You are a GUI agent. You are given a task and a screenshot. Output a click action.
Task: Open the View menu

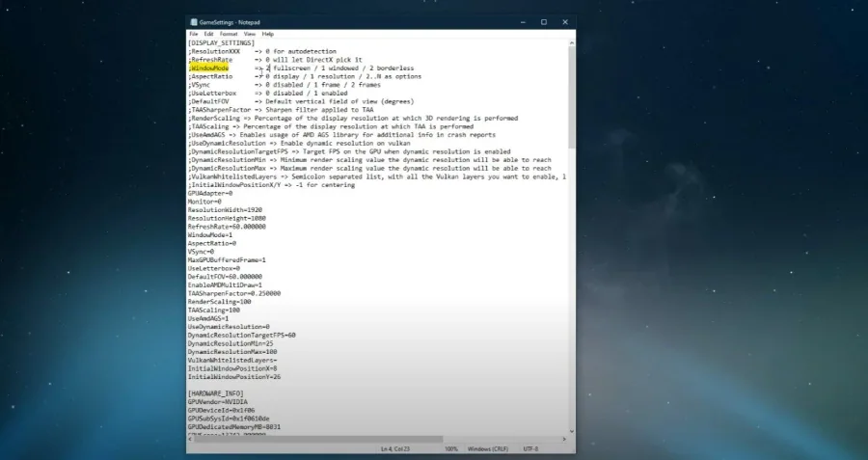249,34
